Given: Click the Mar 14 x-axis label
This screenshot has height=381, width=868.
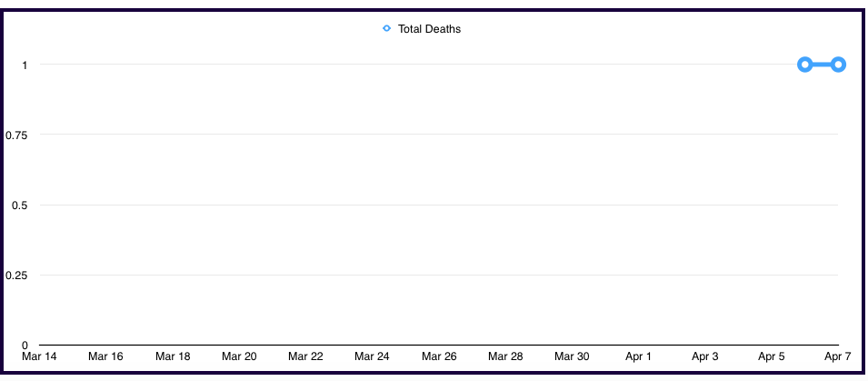Looking at the screenshot, I should [x=39, y=356].
